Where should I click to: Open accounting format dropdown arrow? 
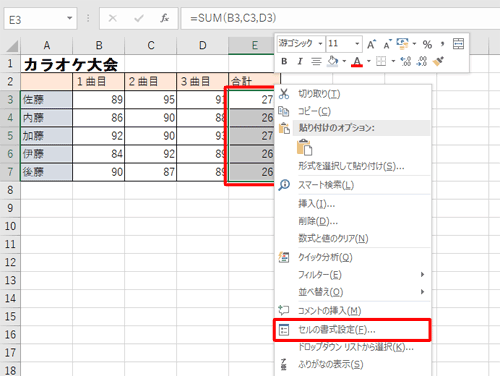(414, 44)
